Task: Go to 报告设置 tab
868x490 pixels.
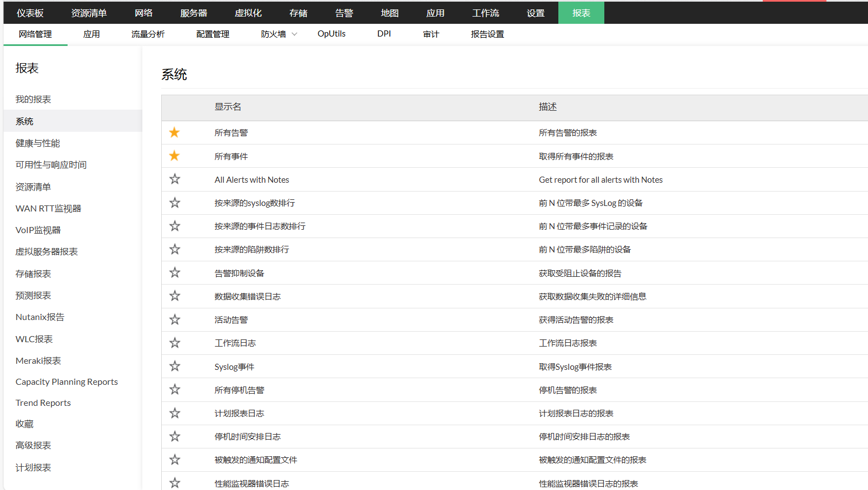Action: pyautogui.click(x=487, y=34)
